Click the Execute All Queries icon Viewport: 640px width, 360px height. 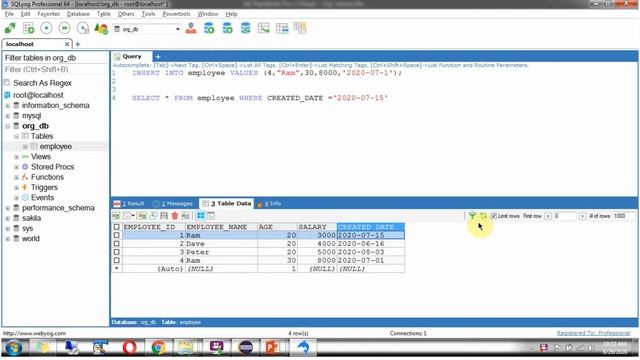(64, 28)
